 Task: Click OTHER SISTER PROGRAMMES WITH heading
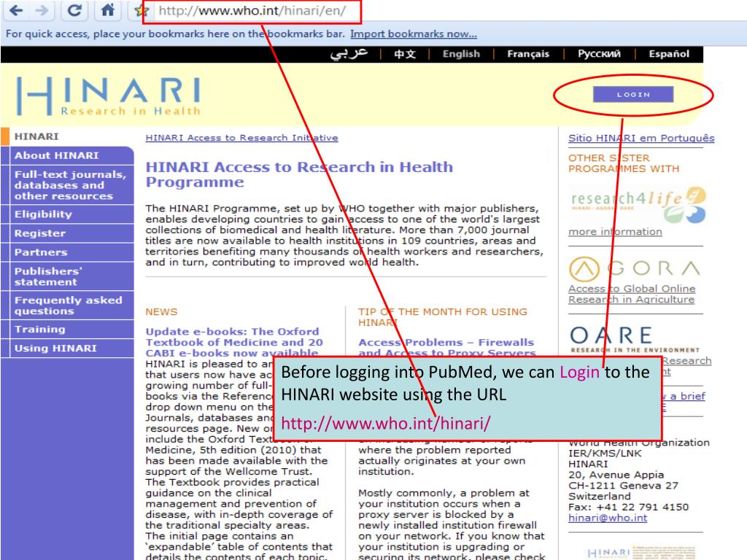coord(624,163)
